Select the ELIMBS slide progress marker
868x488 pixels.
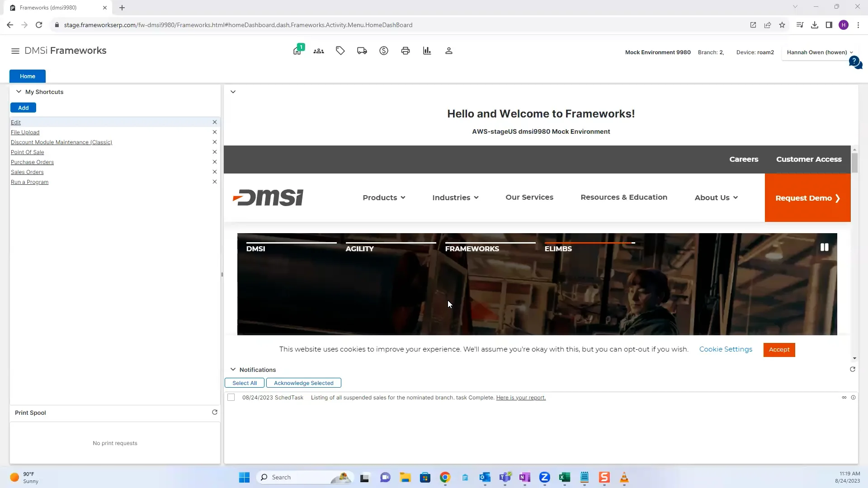pos(558,249)
